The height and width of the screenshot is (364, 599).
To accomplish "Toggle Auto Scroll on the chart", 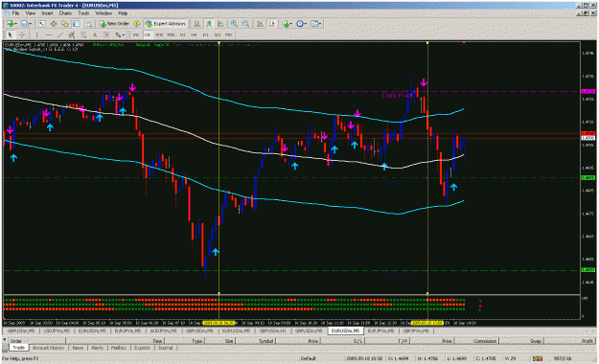I will (260, 24).
